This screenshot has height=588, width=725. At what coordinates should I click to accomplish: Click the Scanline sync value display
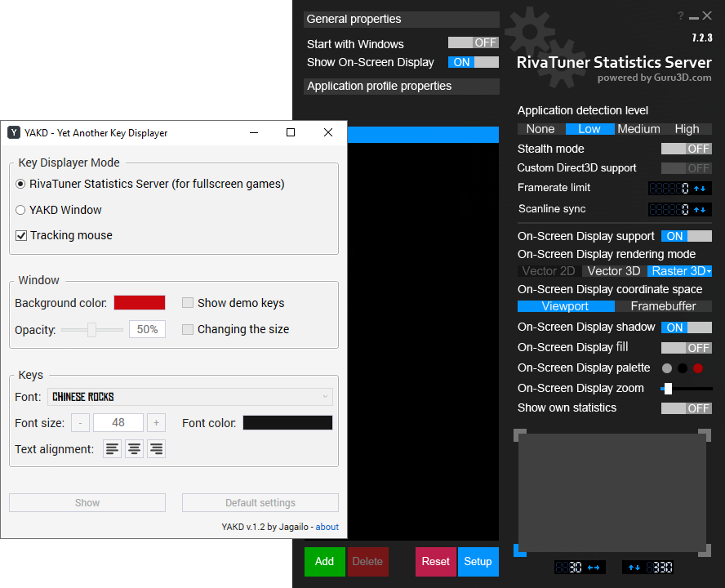coord(669,210)
